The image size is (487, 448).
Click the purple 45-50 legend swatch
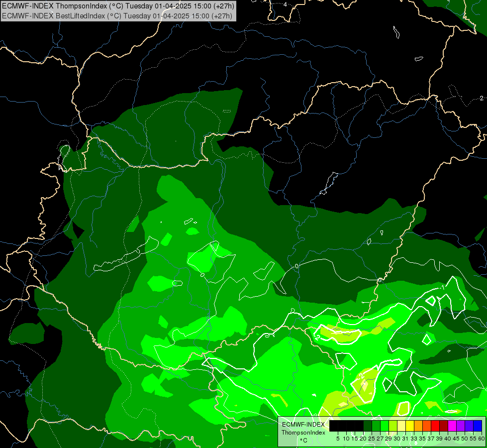click(461, 426)
